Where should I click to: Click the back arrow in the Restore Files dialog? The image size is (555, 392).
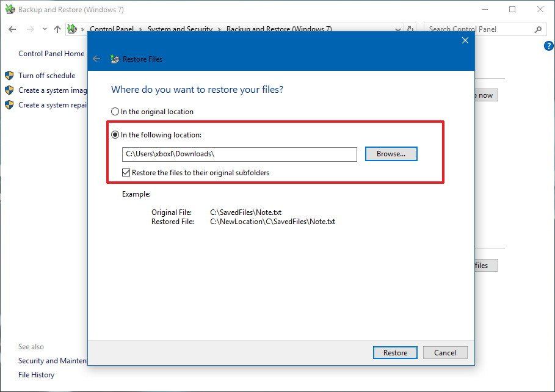coord(97,59)
